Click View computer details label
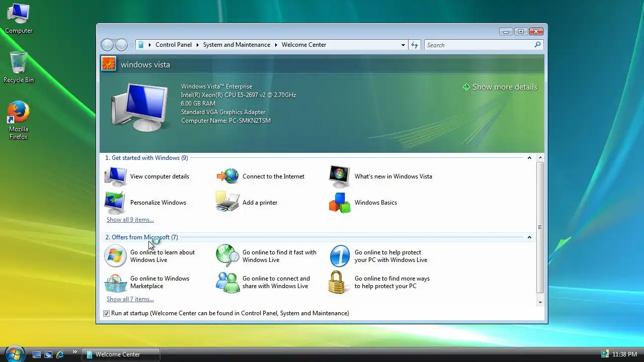 (159, 176)
